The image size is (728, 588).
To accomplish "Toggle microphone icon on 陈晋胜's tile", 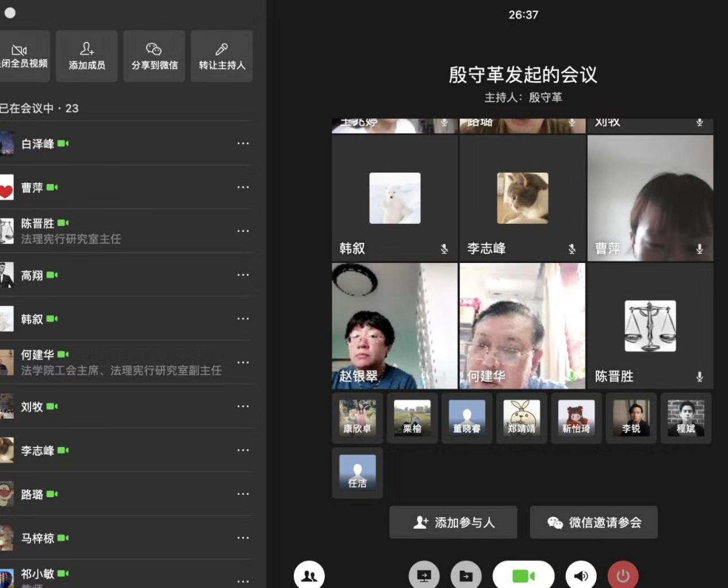I will (x=699, y=377).
